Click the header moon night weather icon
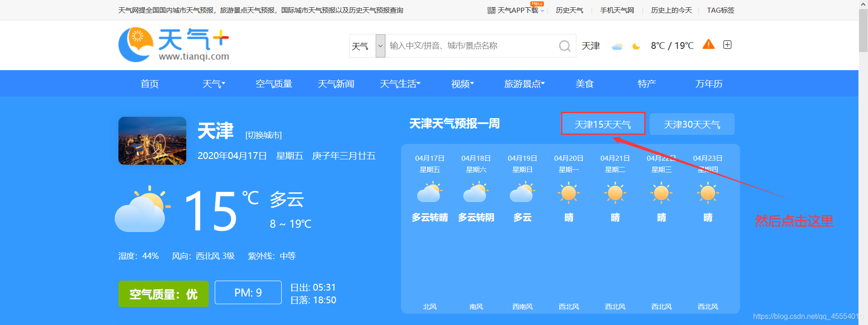The width and height of the screenshot is (868, 325). pyautogui.click(x=636, y=46)
